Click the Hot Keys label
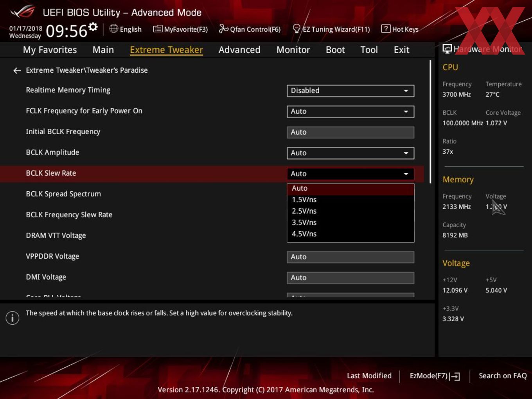This screenshot has height=399, width=532. point(405,29)
